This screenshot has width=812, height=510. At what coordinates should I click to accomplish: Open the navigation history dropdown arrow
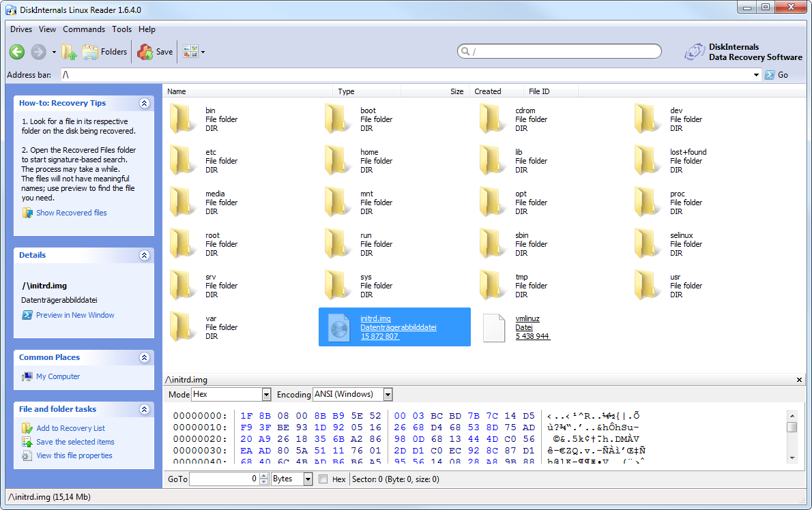(54, 52)
